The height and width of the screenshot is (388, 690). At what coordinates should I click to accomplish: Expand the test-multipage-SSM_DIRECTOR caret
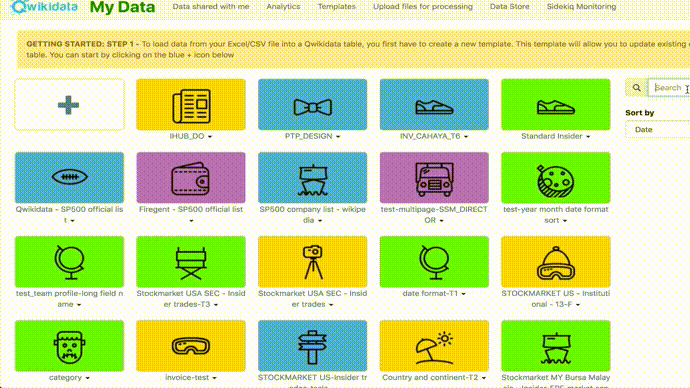tap(441, 221)
